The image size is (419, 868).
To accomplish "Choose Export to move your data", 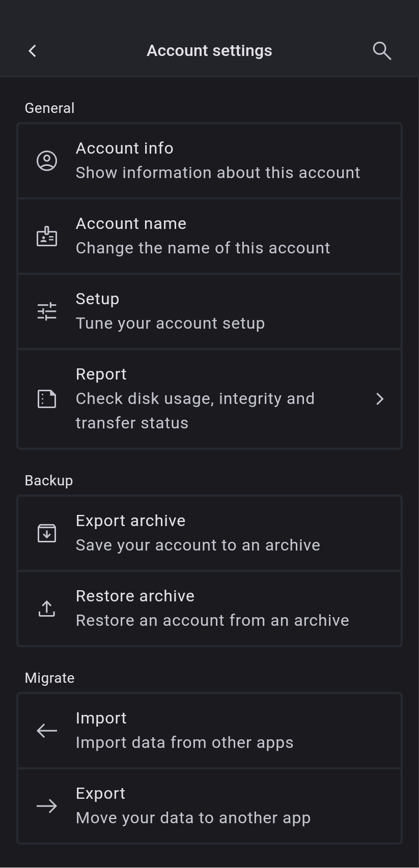I will [x=193, y=806].
